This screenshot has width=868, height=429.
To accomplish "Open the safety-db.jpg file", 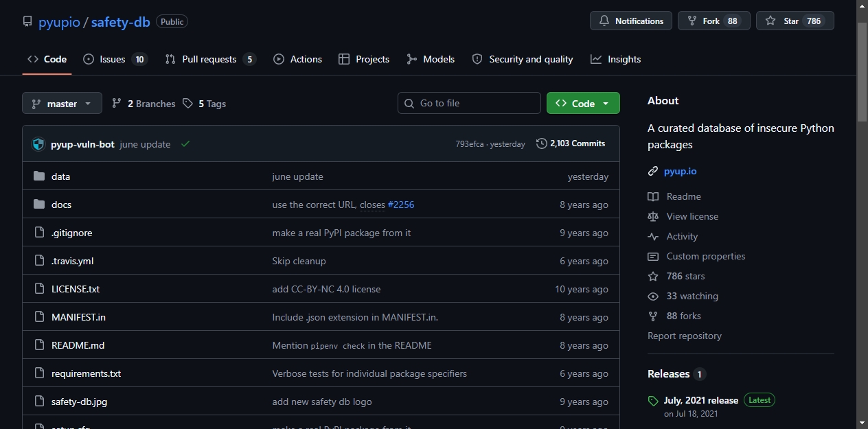I will 79,402.
